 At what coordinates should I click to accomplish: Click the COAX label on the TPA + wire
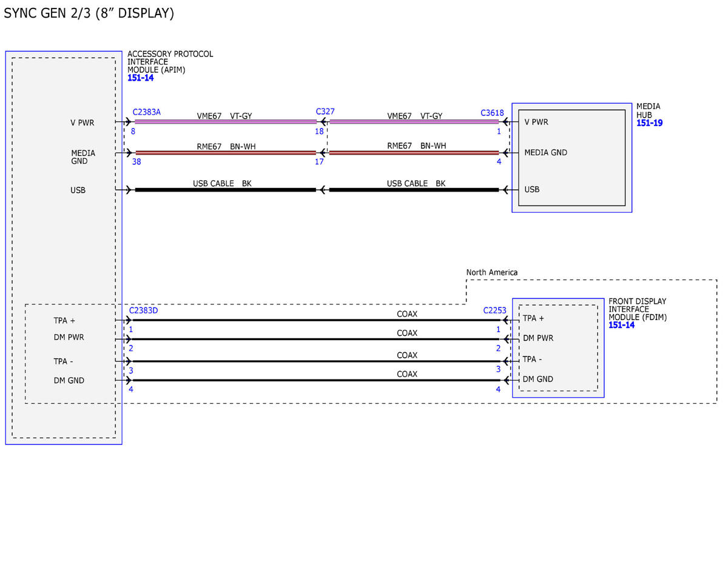tap(407, 314)
